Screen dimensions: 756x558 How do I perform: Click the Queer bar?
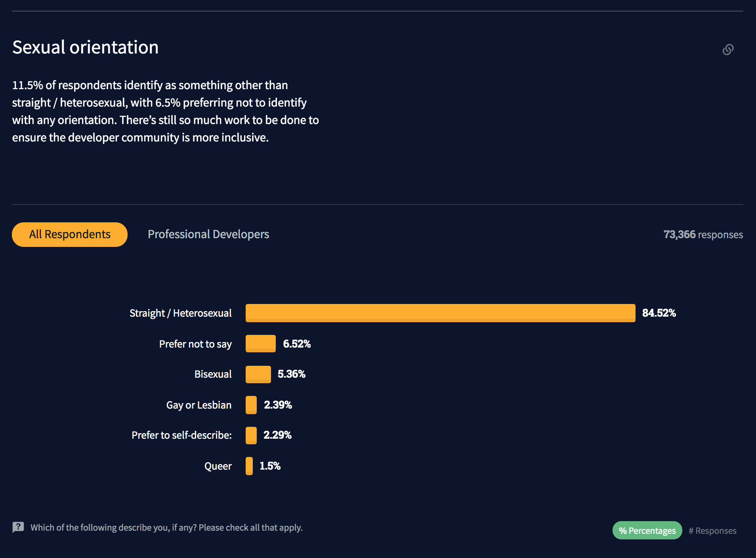(249, 466)
